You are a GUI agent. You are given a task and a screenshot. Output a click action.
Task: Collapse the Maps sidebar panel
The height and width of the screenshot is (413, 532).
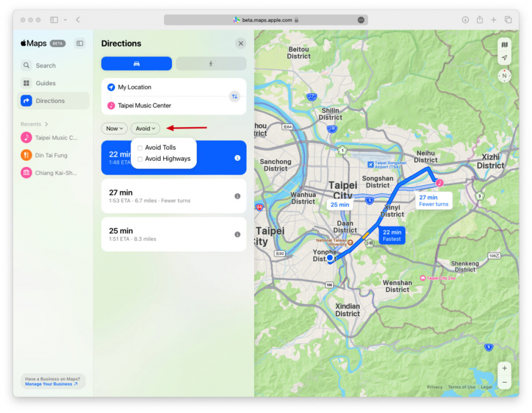point(79,43)
